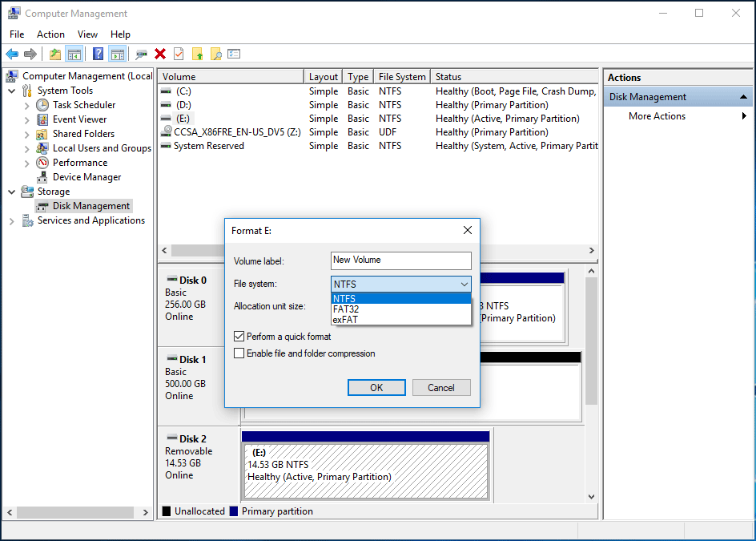Check the checklist toolbar icon

tap(234, 54)
